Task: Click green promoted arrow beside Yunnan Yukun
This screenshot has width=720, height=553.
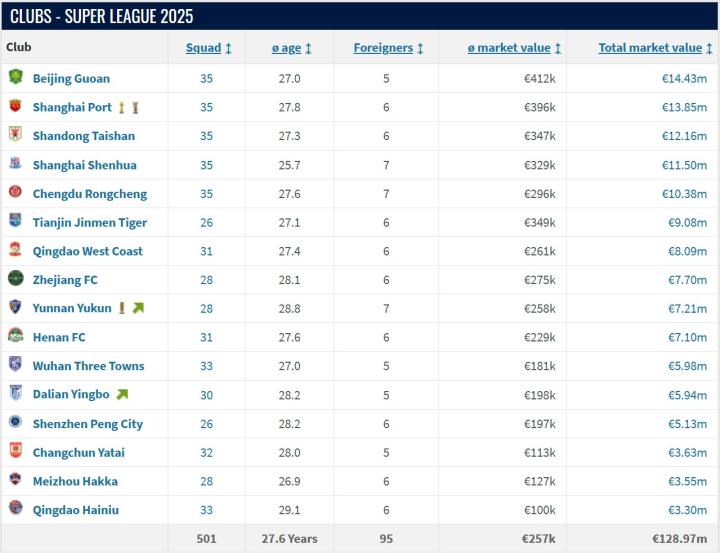Action: [x=138, y=308]
